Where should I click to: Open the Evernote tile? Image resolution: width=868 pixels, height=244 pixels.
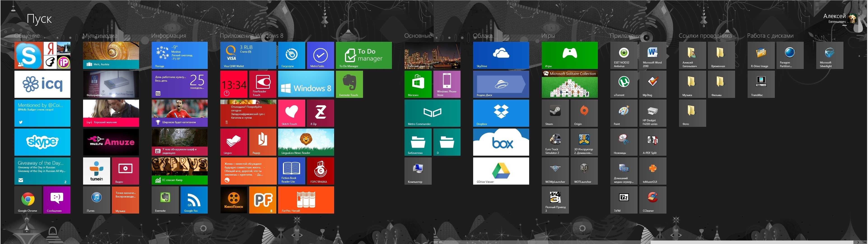click(x=165, y=200)
